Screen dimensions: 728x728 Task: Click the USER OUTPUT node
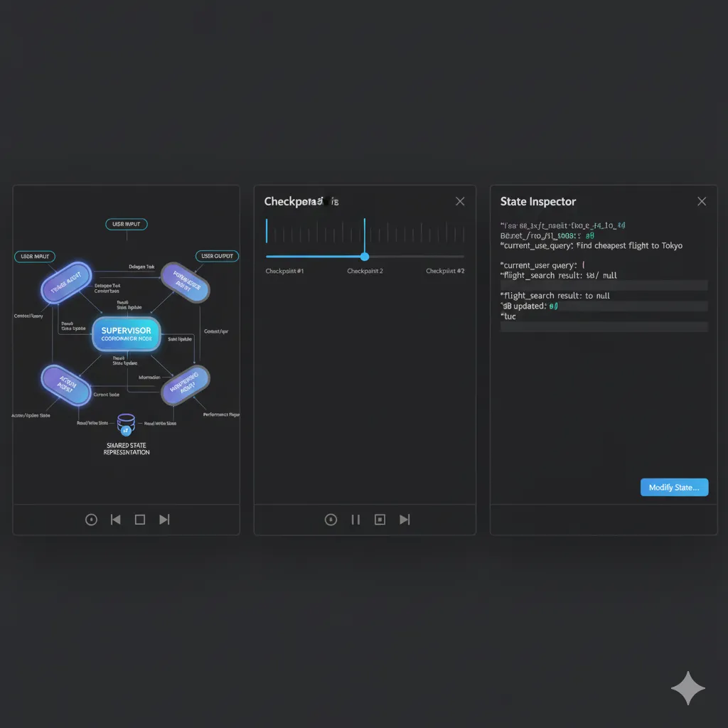[218, 256]
